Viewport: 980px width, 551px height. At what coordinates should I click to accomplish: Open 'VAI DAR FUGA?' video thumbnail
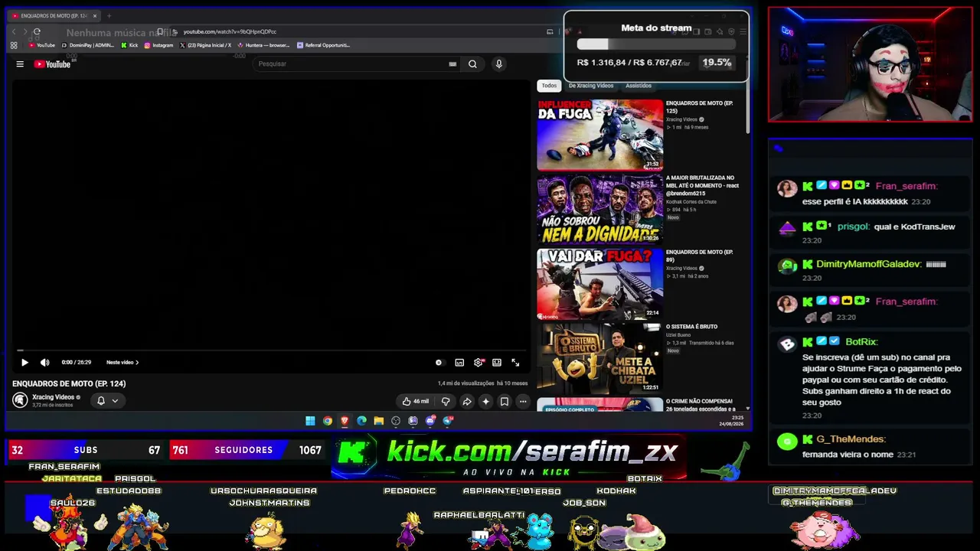tap(600, 284)
